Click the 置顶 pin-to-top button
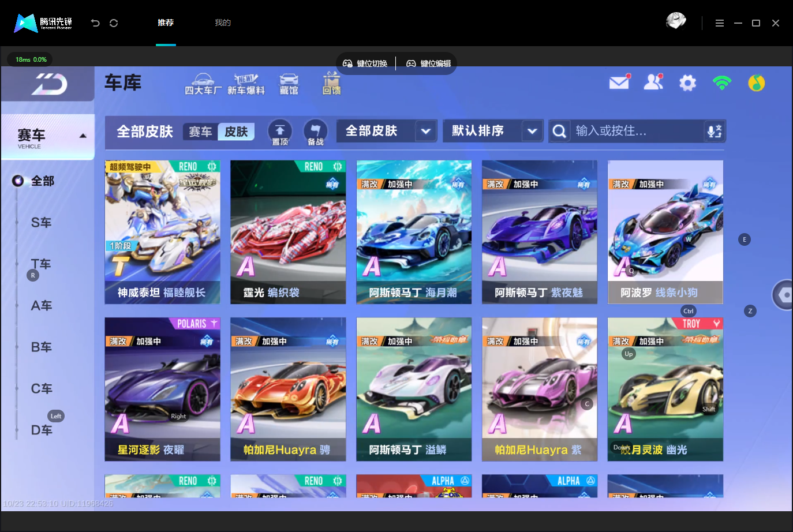Screen dimensions: 793x532 (x=280, y=132)
